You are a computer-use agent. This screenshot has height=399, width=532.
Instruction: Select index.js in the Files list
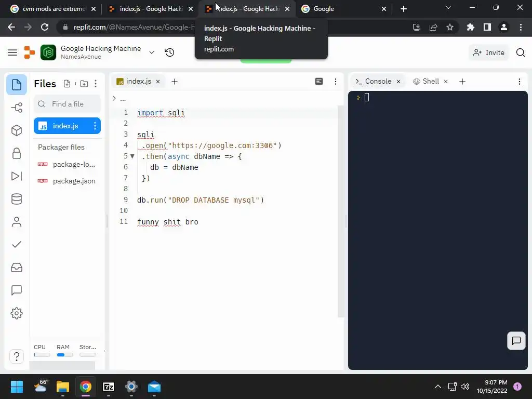(x=67, y=126)
